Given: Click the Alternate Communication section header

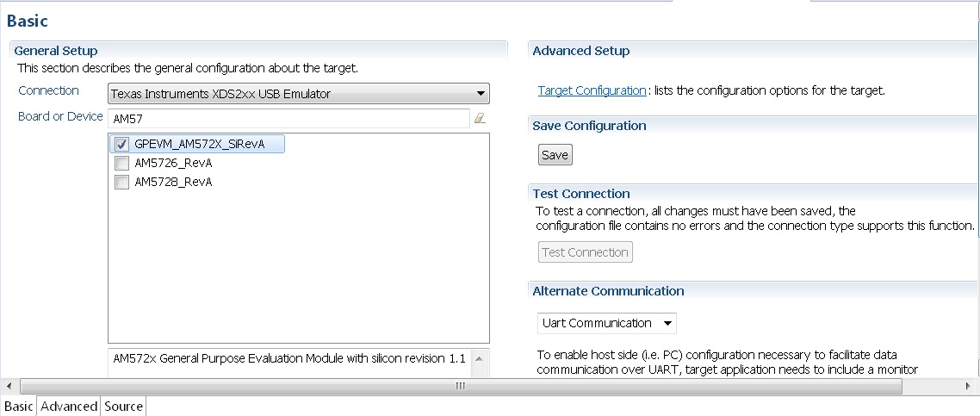Looking at the screenshot, I should [x=608, y=291].
